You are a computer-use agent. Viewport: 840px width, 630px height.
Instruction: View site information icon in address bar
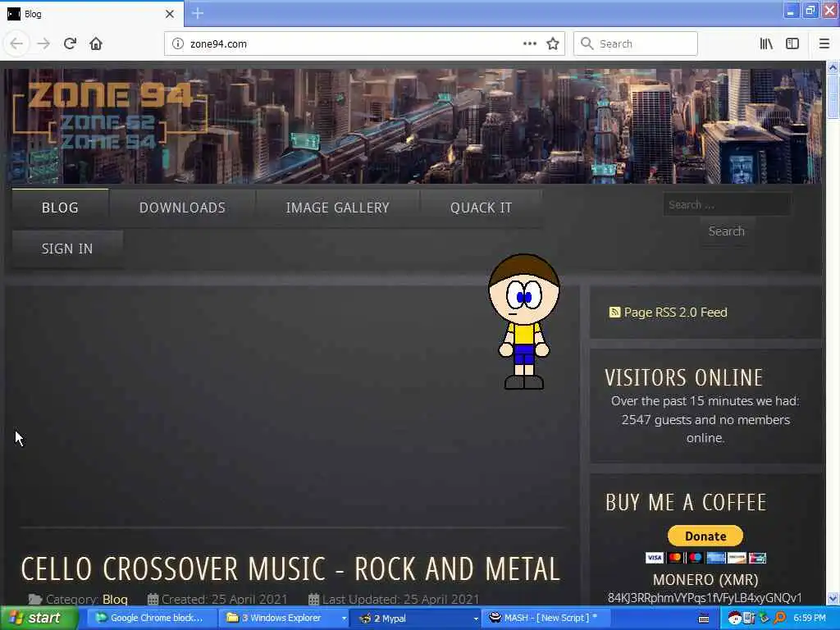click(178, 43)
